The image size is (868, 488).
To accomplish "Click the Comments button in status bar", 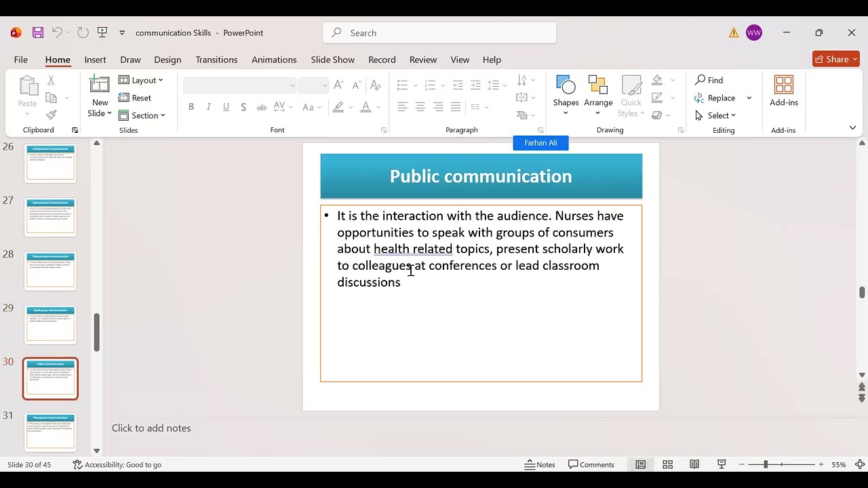I will (x=591, y=464).
